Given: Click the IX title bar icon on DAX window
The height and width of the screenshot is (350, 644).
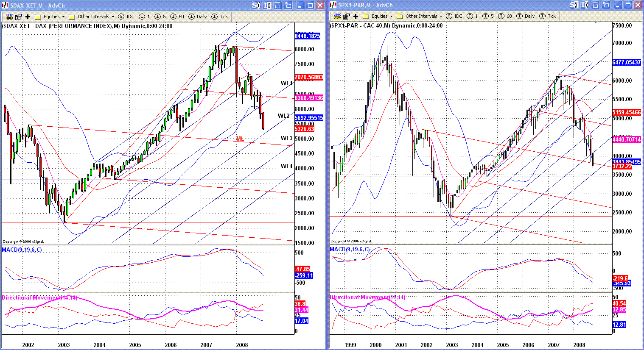Looking at the screenshot, I should pyautogui.click(x=267, y=5).
